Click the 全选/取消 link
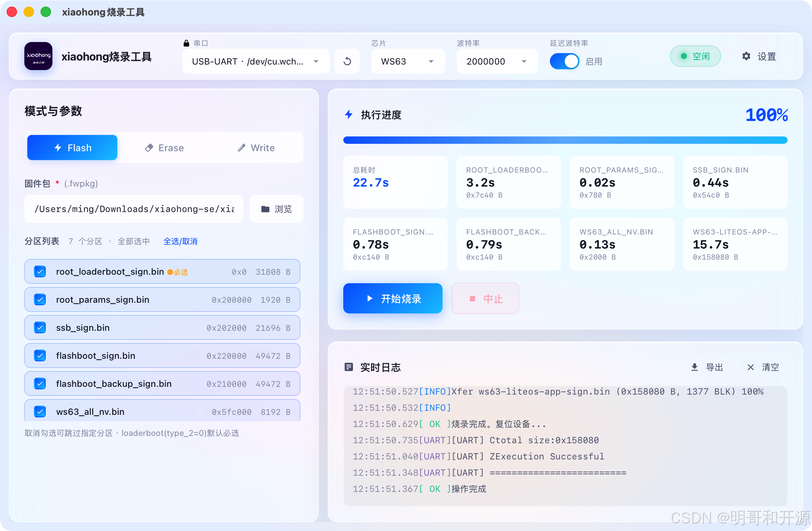This screenshot has width=812, height=531. (180, 241)
